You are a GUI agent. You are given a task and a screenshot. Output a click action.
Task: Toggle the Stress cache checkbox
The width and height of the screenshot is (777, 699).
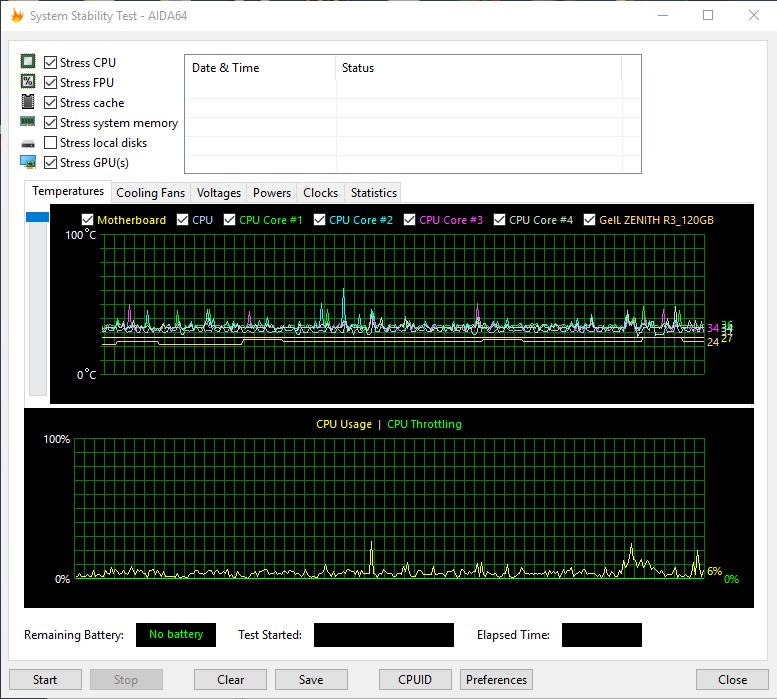50,103
